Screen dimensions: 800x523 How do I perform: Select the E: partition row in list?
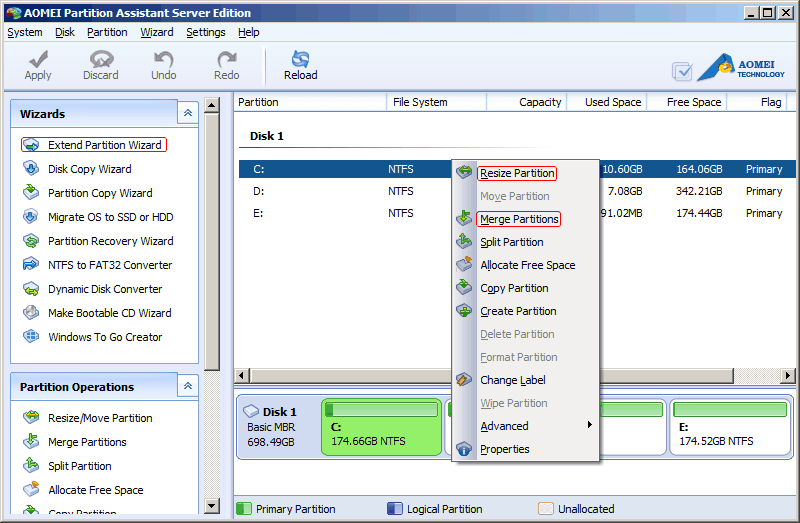517,213
